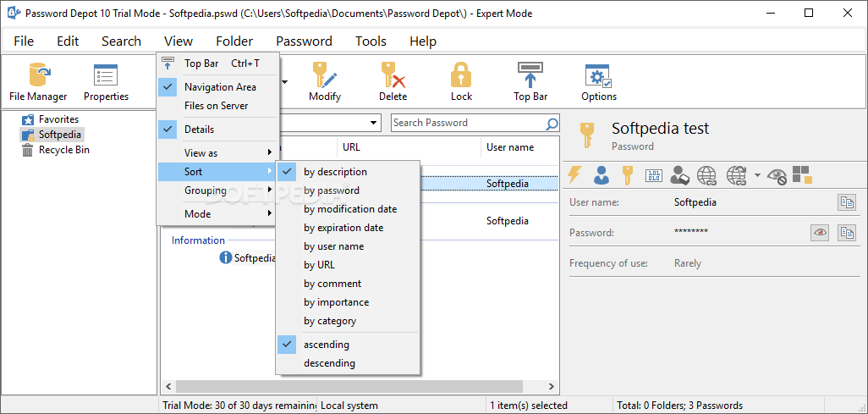Click the binary 1010 icon
The height and width of the screenshot is (414, 868).
(654, 176)
